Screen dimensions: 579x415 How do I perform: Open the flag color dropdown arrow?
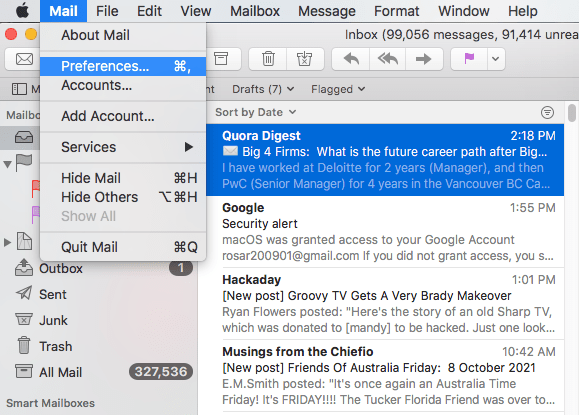[x=496, y=59]
